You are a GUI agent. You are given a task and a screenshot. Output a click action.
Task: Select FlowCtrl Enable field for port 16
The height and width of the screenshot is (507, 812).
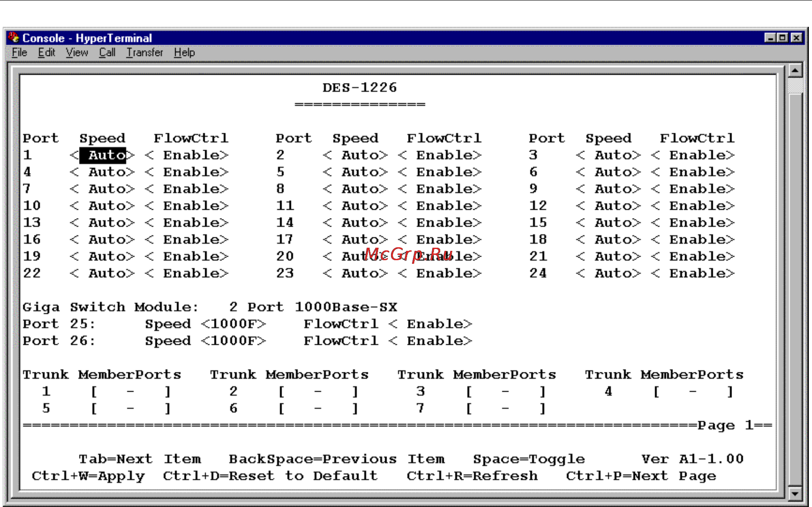point(187,240)
